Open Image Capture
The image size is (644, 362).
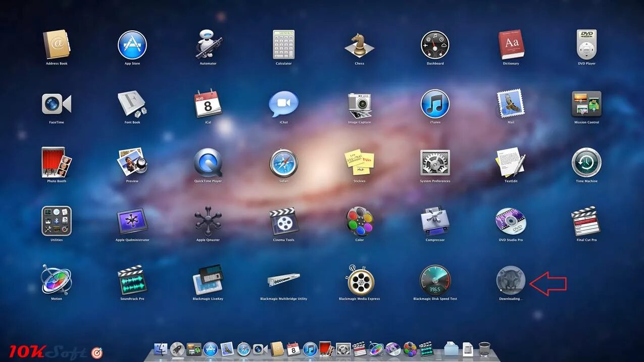tap(360, 105)
